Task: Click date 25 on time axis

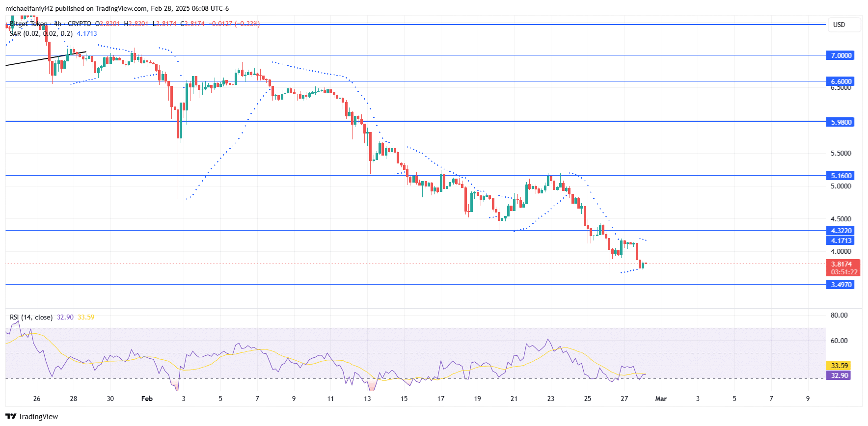Action: click(x=588, y=399)
